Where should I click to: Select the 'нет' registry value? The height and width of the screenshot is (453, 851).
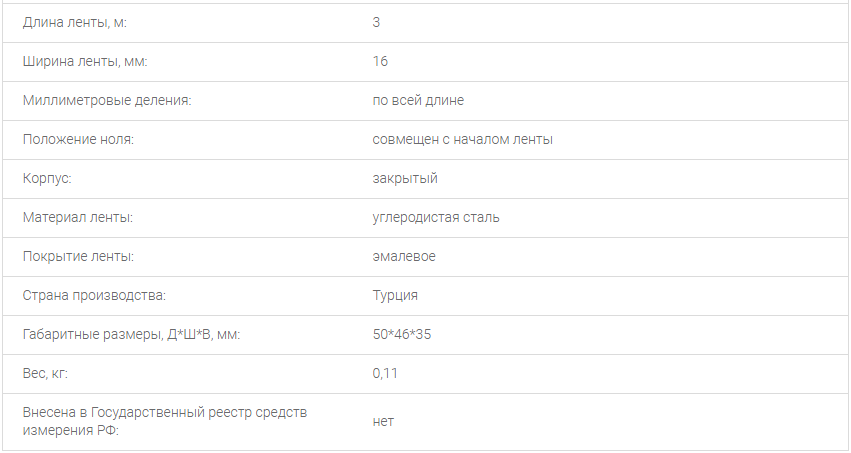coord(383,422)
